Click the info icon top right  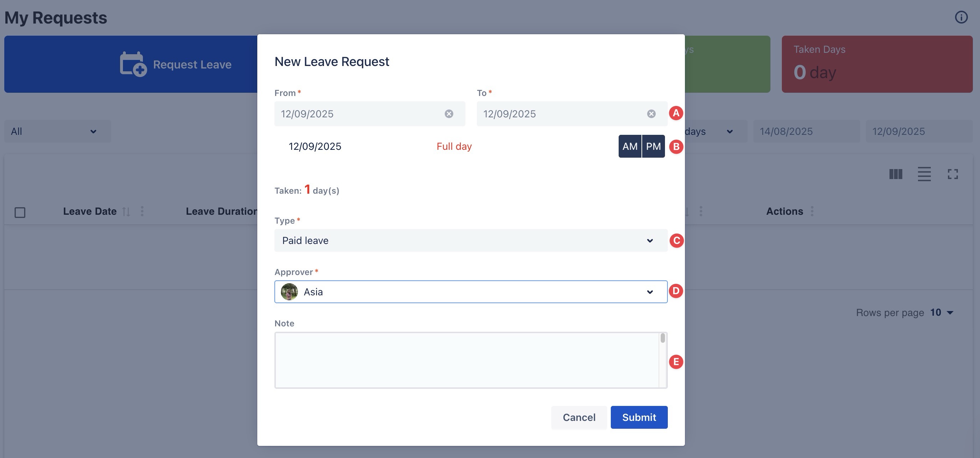[x=961, y=17]
